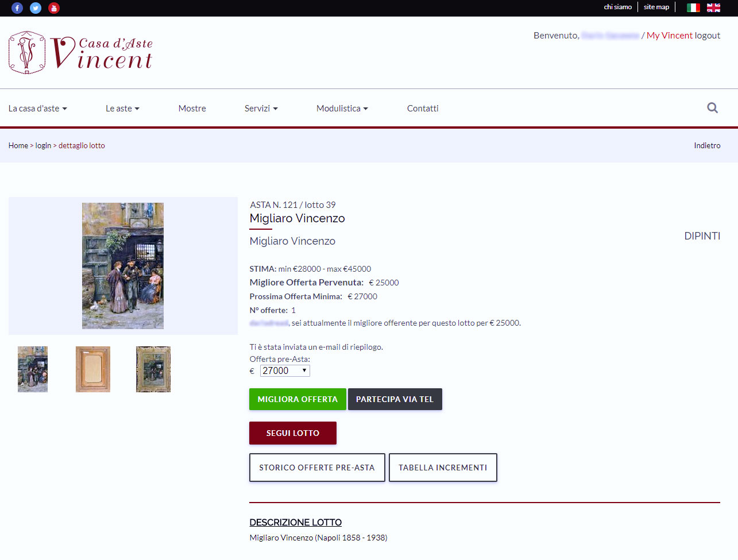The width and height of the screenshot is (738, 560).
Task: Click the SEGUI LOTTO button
Action: 293,433
